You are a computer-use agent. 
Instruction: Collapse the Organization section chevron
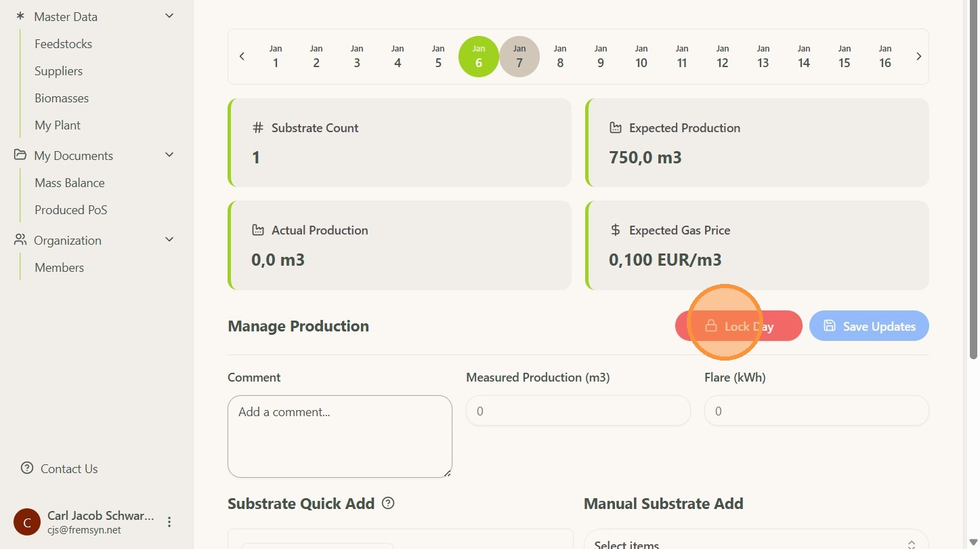(169, 240)
